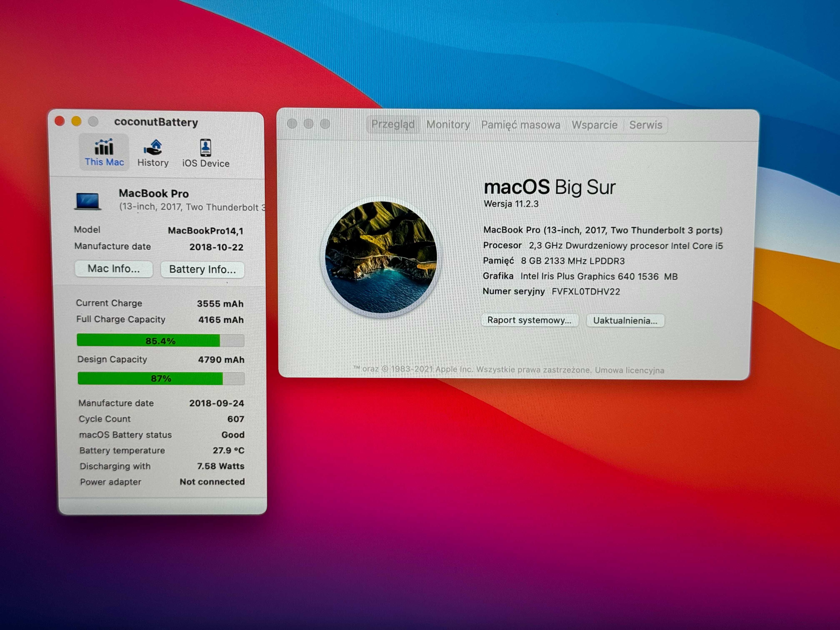
Task: Click the Not connected power adapter value
Action: click(212, 481)
